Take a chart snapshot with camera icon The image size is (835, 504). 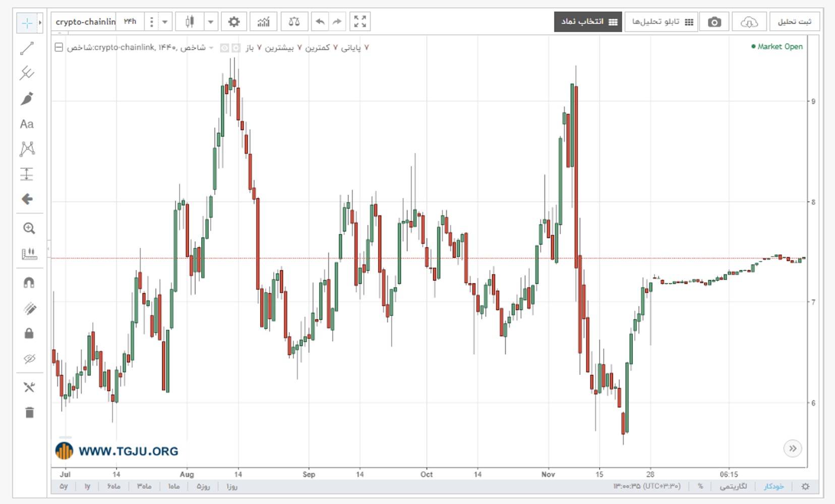(x=714, y=22)
